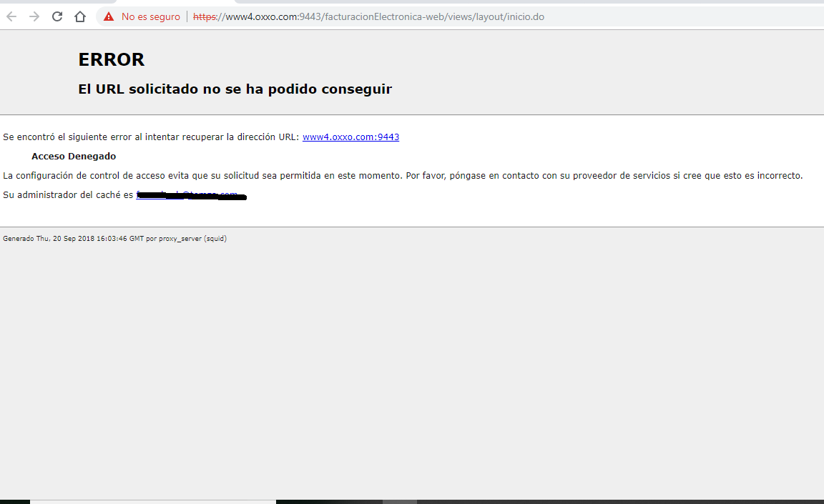Go to the browser home page
Image resolution: width=824 pixels, height=504 pixels.
pos(80,16)
